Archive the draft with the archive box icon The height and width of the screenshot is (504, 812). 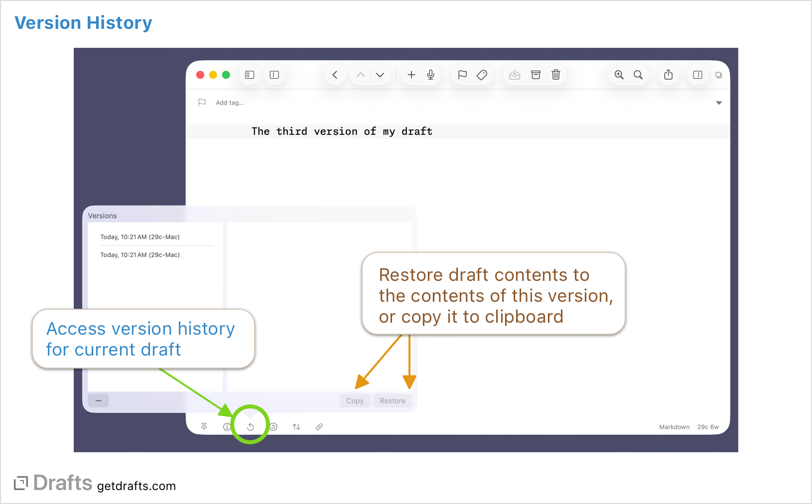(536, 75)
